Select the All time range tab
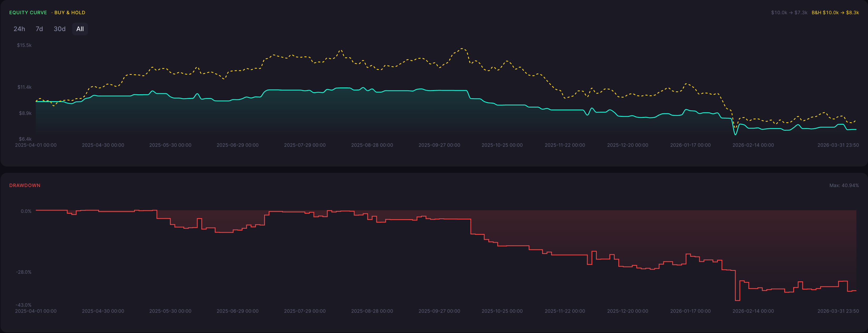The height and width of the screenshot is (333, 868). point(80,29)
